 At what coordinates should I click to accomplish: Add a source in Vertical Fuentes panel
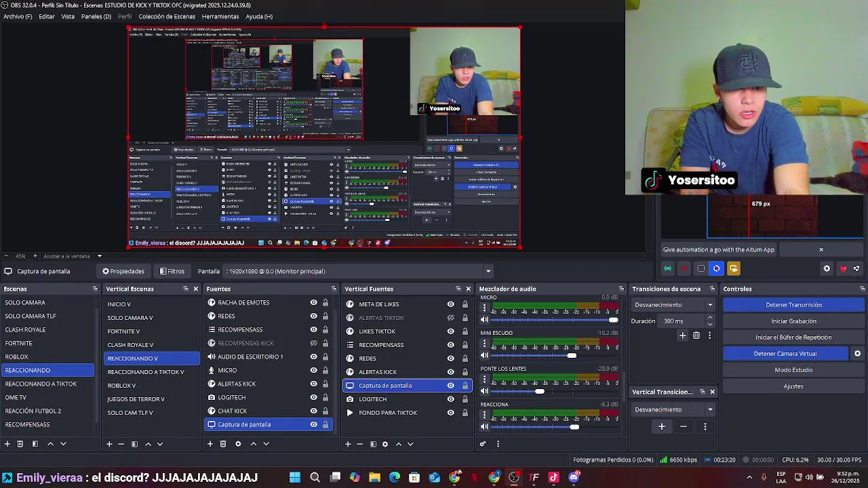[348, 444]
